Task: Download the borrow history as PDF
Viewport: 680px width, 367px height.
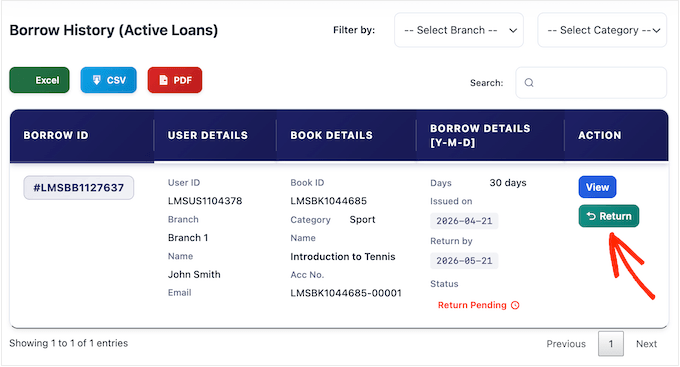Action: (x=175, y=80)
